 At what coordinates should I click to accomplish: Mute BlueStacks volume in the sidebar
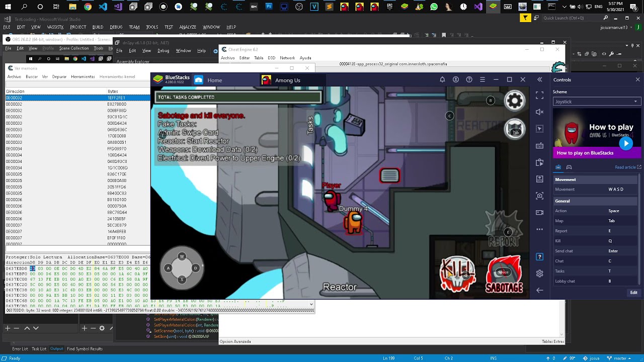(540, 112)
